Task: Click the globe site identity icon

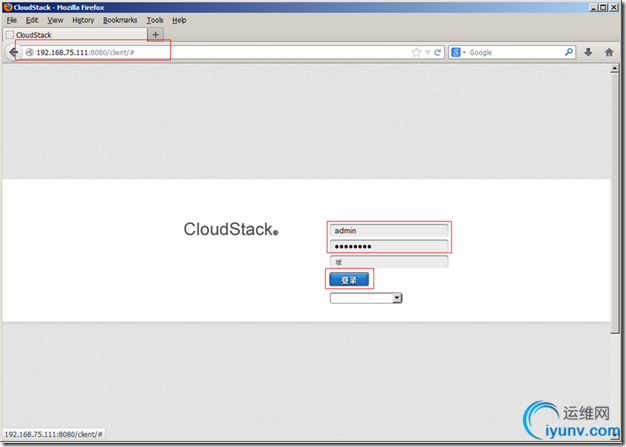Action: [x=29, y=52]
